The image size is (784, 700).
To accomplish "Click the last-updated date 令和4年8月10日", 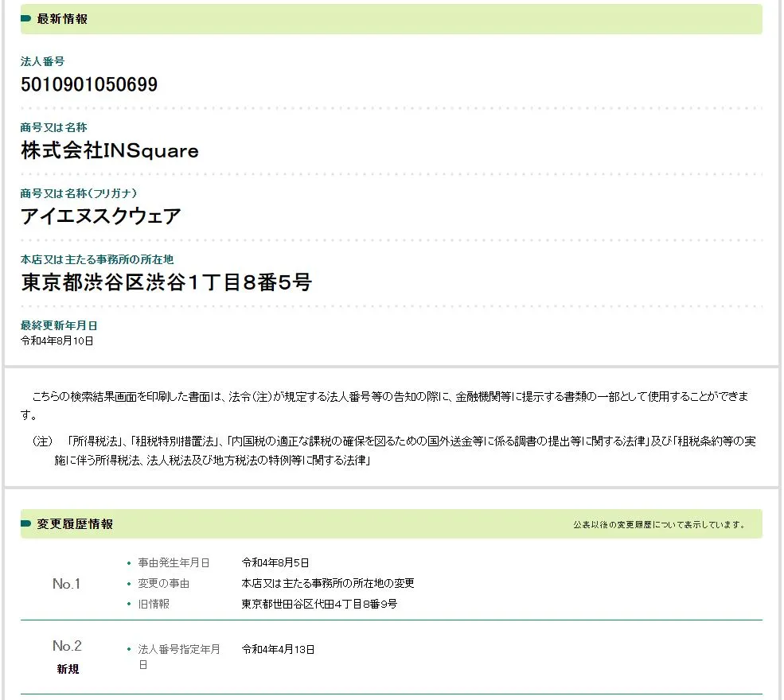I will (x=57, y=340).
